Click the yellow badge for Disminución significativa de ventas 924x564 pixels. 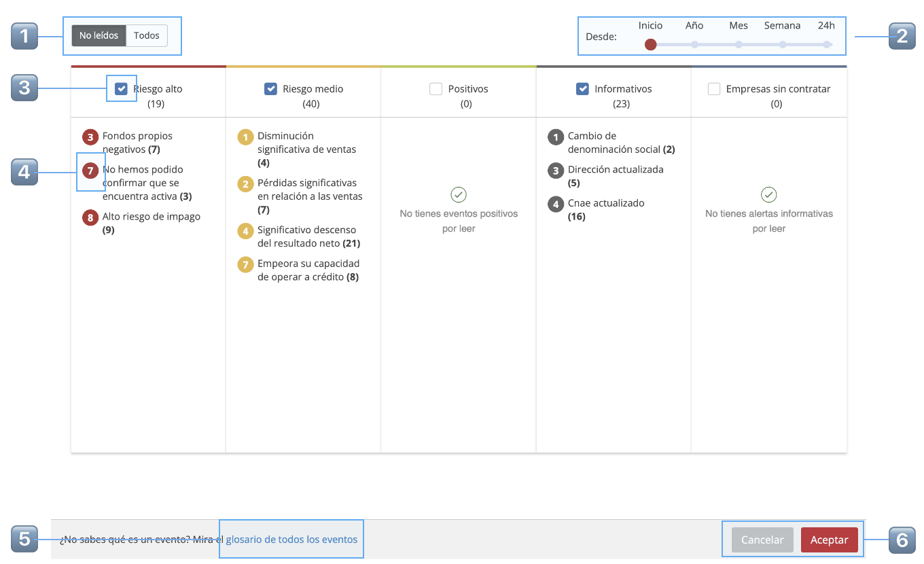coord(245,137)
